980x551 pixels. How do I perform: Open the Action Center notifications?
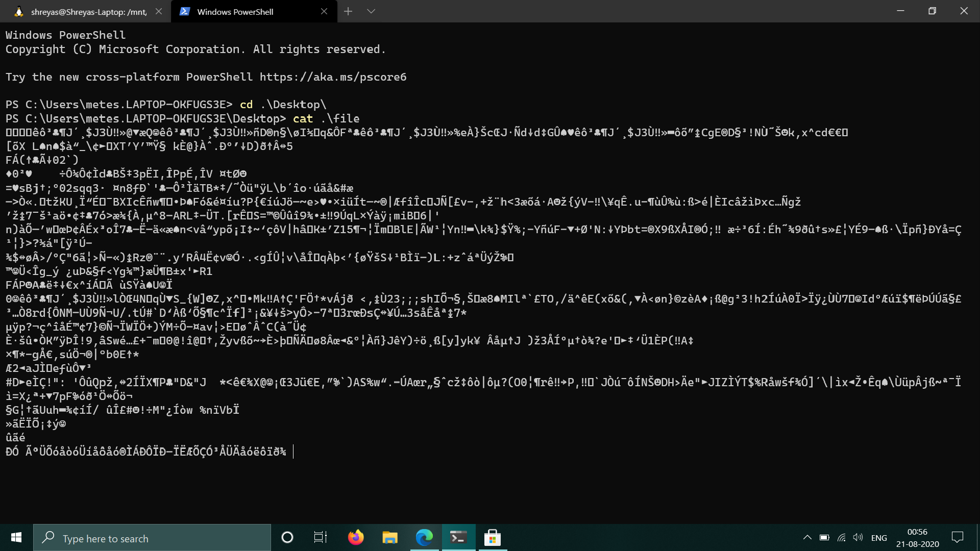(x=958, y=537)
